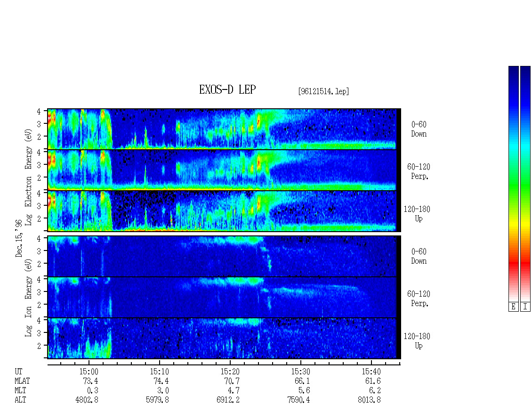Click the MLT value 6.2
Viewport: 532px width, 412px height.
(375, 391)
